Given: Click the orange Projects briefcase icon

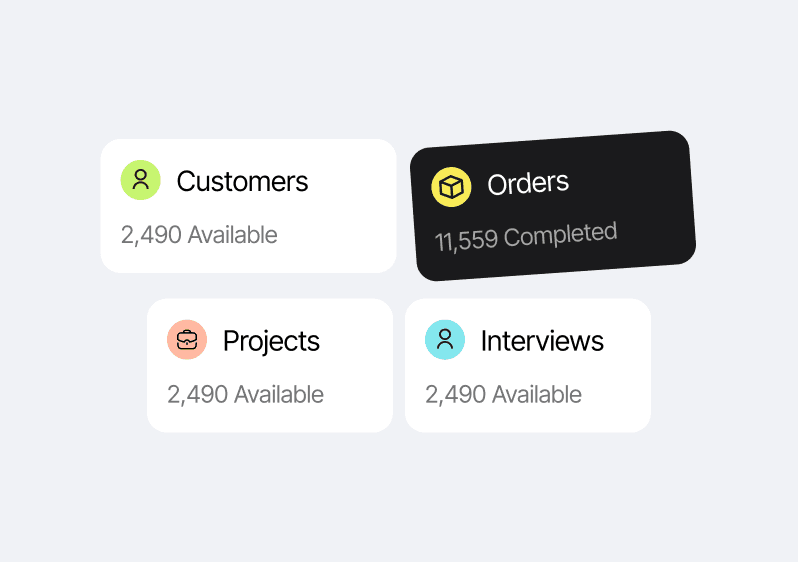Looking at the screenshot, I should click(x=187, y=340).
